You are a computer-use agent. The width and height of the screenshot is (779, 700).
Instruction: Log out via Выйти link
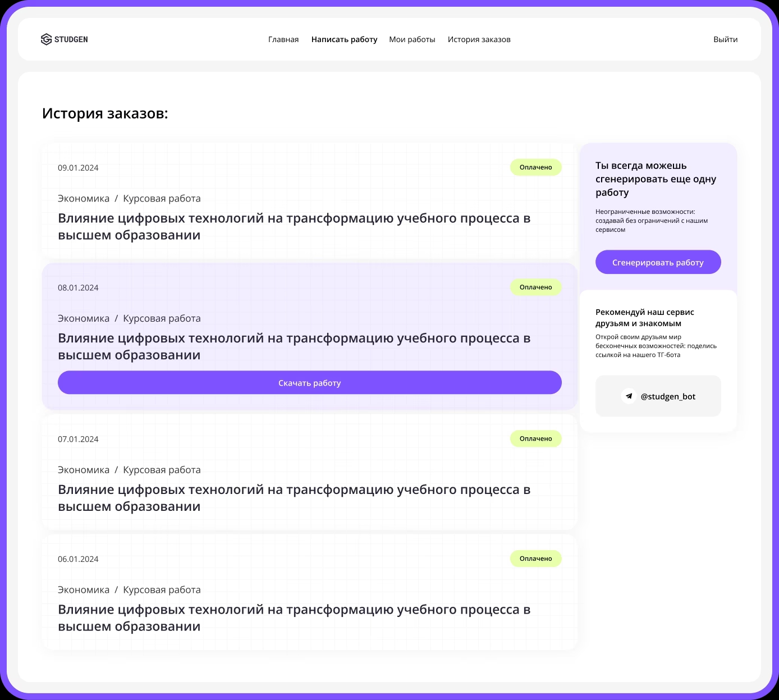coord(725,39)
